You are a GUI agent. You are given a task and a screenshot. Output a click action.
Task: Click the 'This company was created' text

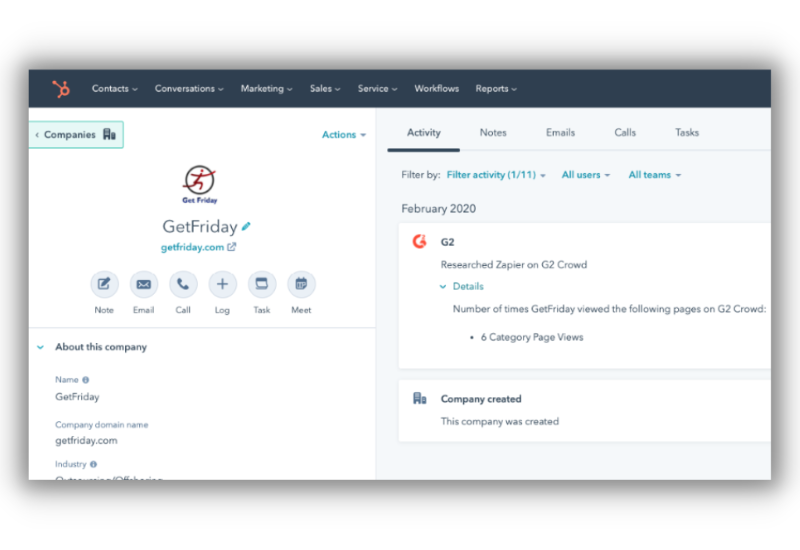pyautogui.click(x=499, y=421)
